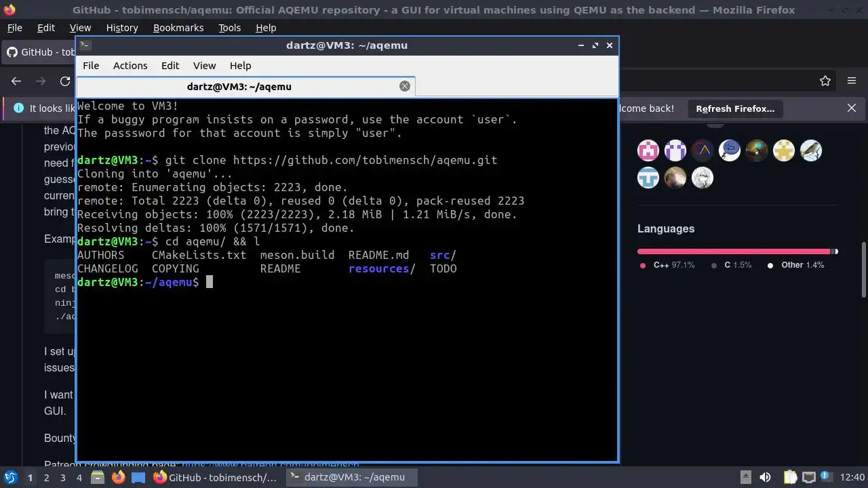The height and width of the screenshot is (488, 868).
Task: Click the terminal window menu icon in title bar
Action: pyautogui.click(x=85, y=45)
